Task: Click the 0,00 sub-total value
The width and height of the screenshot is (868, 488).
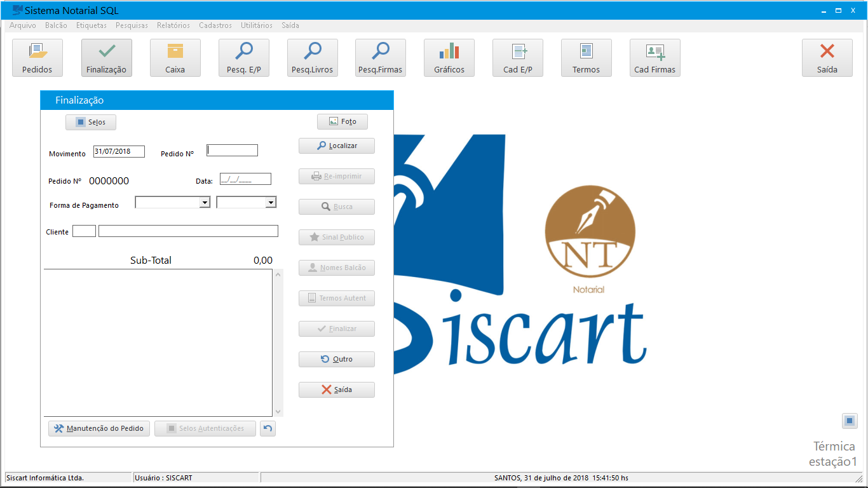Action: 263,260
